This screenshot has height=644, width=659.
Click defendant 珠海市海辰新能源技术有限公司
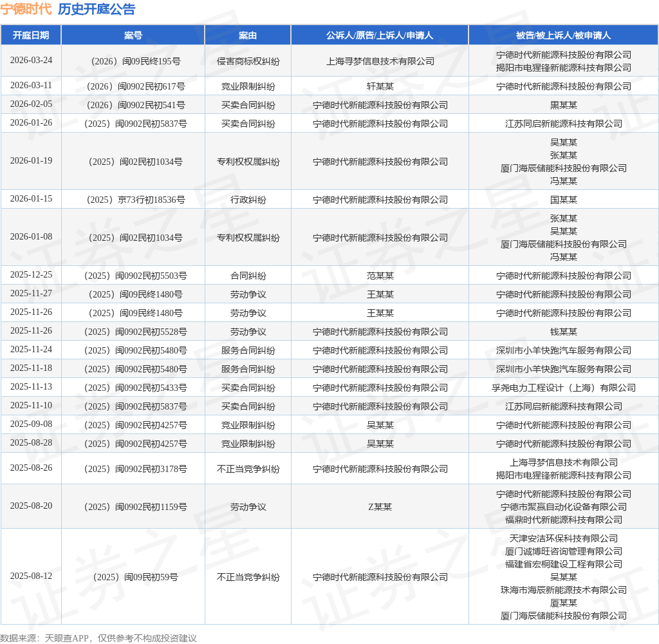(564, 590)
